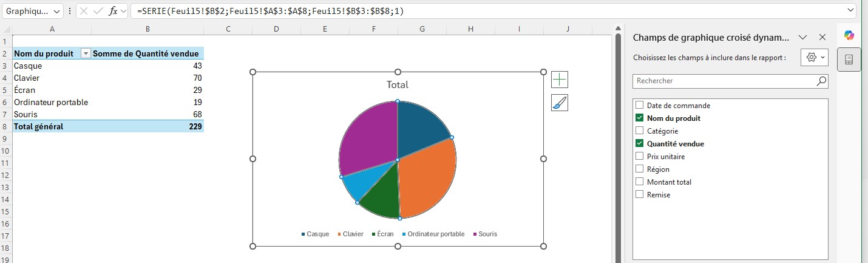
Task: Click the fx insert function icon
Action: [113, 12]
